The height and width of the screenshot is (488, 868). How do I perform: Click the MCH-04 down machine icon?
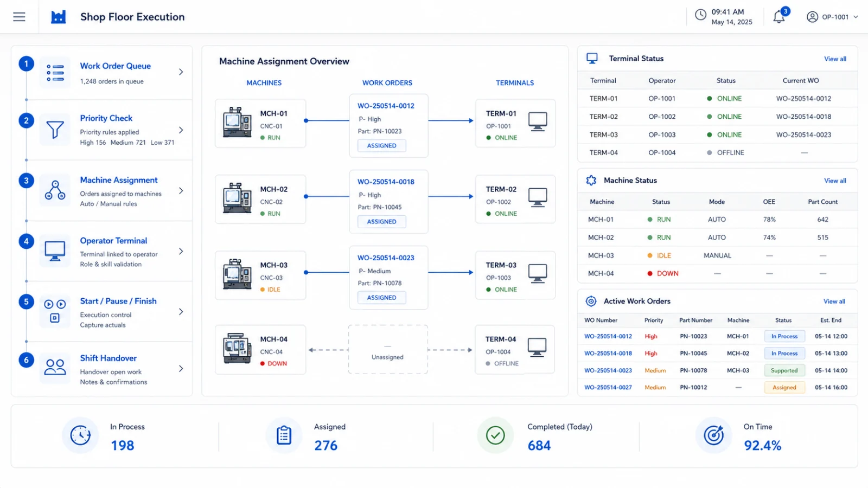pyautogui.click(x=237, y=349)
